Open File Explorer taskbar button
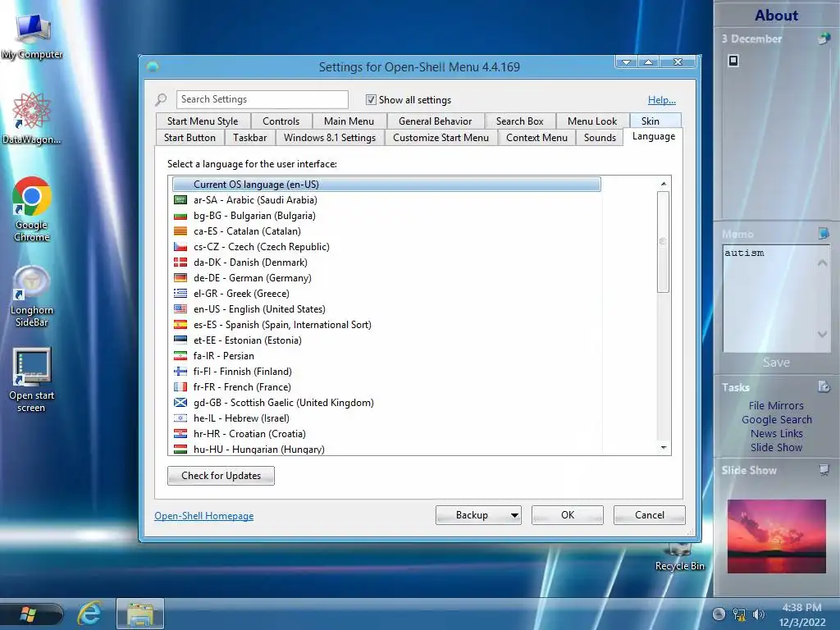 tap(140, 614)
